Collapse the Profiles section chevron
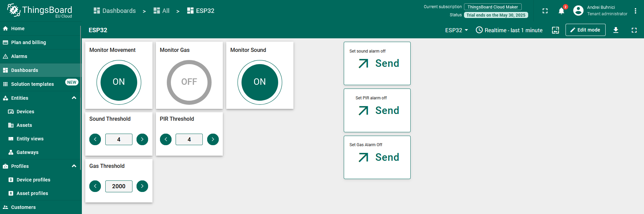 74,166
